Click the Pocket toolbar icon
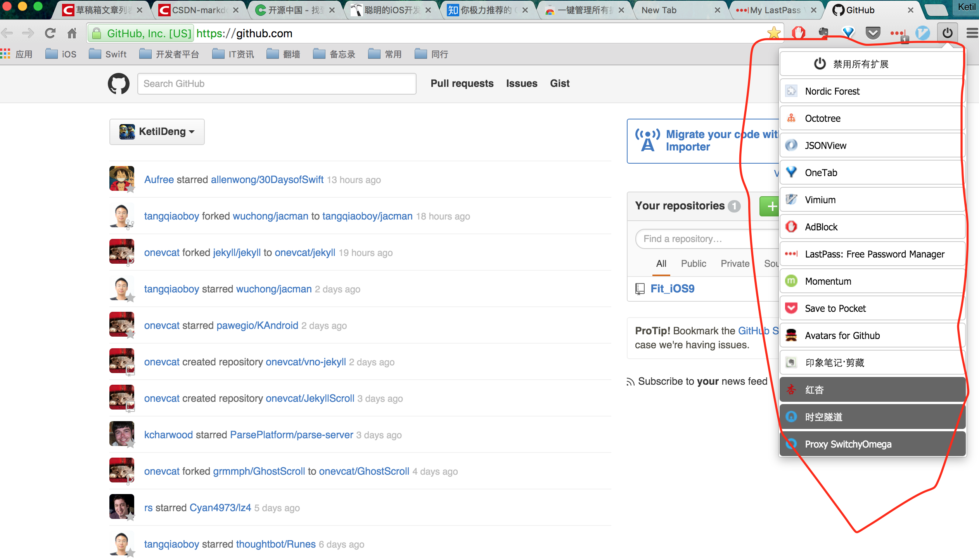979x560 pixels. point(873,33)
